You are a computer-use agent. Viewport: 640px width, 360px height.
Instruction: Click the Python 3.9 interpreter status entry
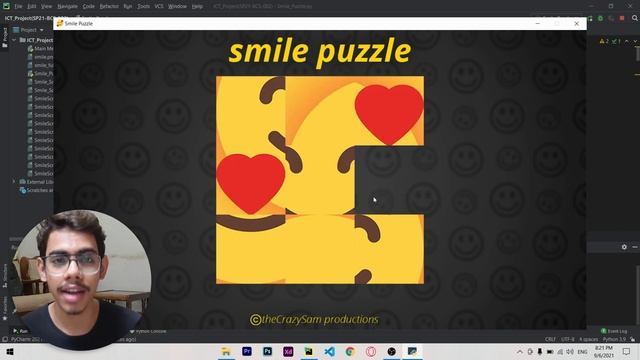pyautogui.click(x=614, y=339)
